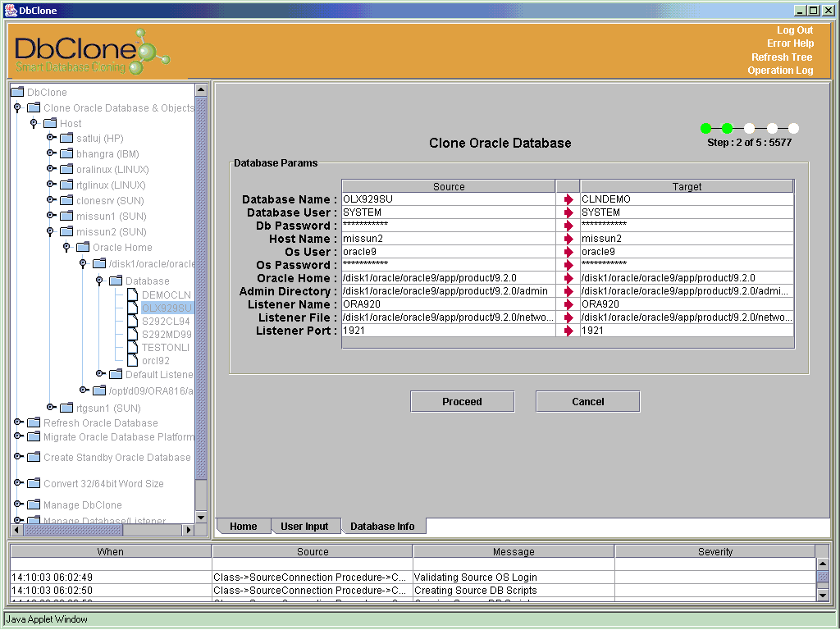The image size is (840, 630).
Task: Collapse the missun2 (SUN) host node
Action: 50,231
